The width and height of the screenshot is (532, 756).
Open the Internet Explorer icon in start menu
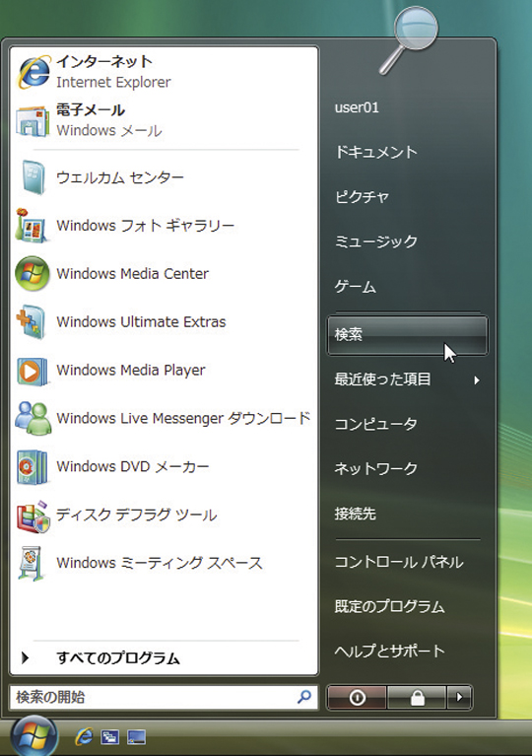pyautogui.click(x=33, y=72)
